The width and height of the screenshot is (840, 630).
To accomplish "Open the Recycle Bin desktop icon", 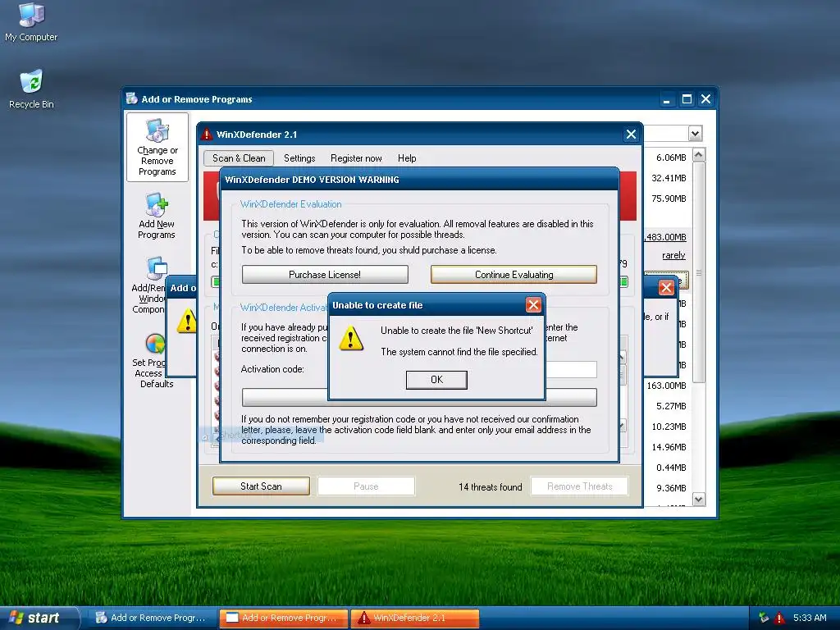I will (x=31, y=89).
